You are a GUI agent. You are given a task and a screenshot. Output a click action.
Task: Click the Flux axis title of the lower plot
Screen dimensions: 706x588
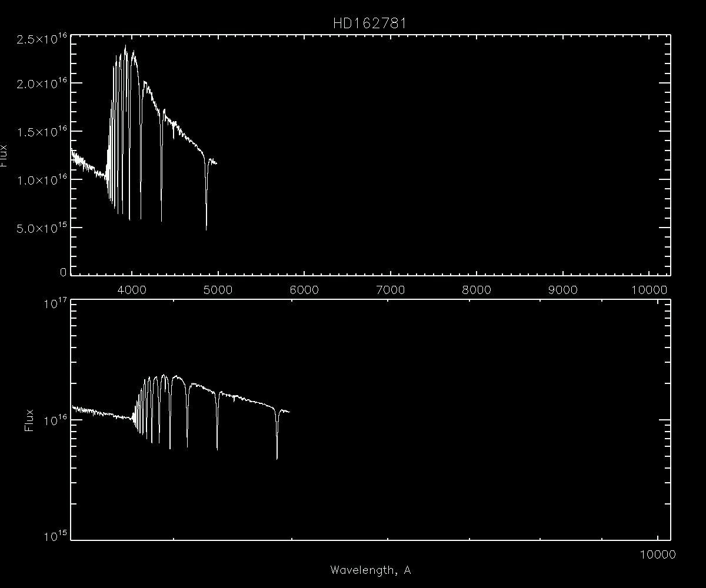[29, 420]
